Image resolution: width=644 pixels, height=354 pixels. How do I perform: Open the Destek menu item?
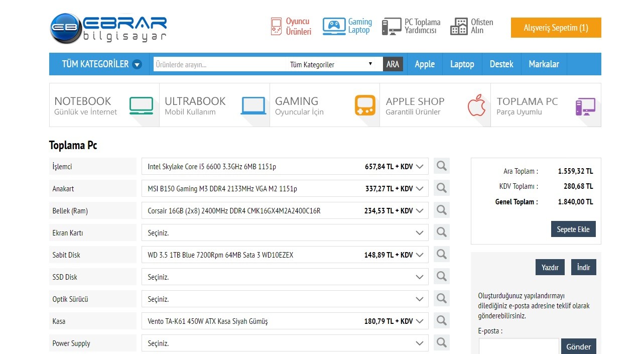[x=501, y=64]
